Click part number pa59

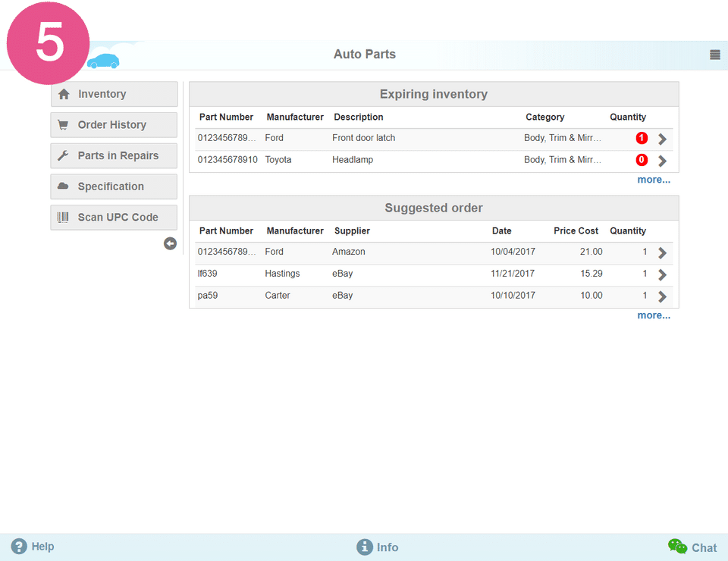(208, 295)
